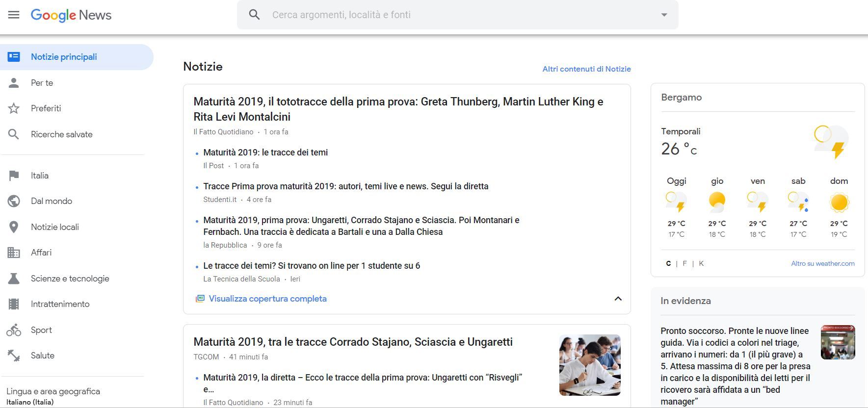Open TGCOM headline about Corrado Stajano

click(x=353, y=342)
